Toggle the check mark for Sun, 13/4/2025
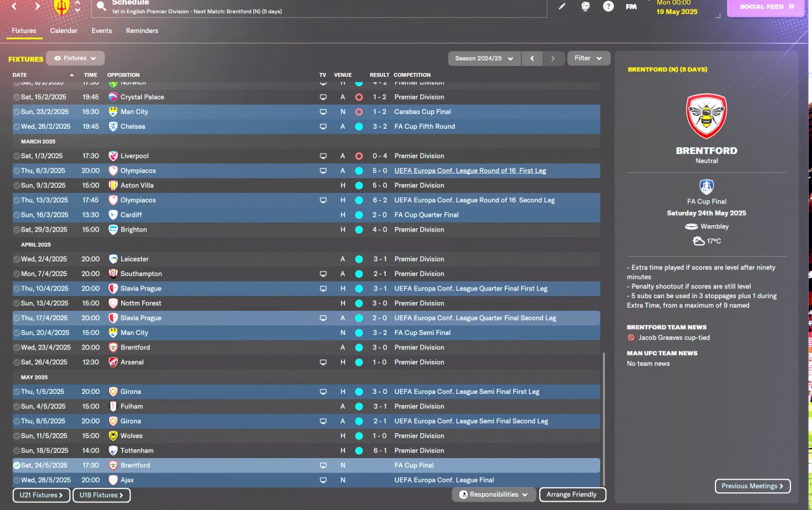The image size is (812, 510). coord(16,303)
